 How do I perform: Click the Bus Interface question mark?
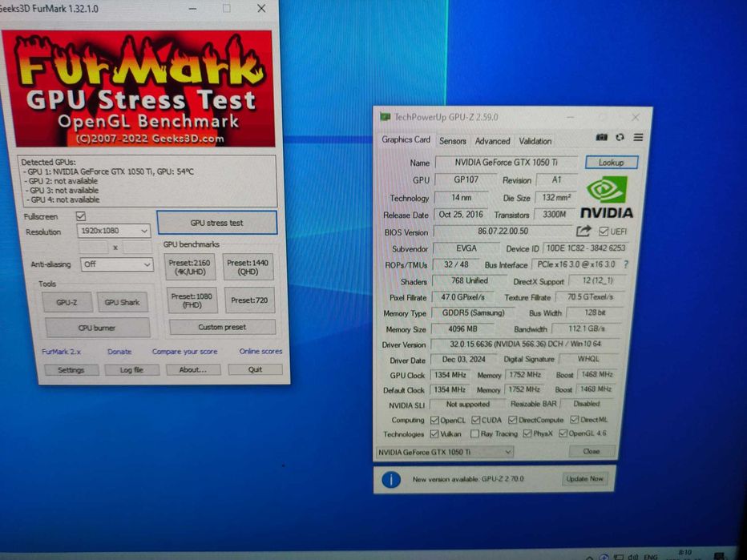click(626, 264)
